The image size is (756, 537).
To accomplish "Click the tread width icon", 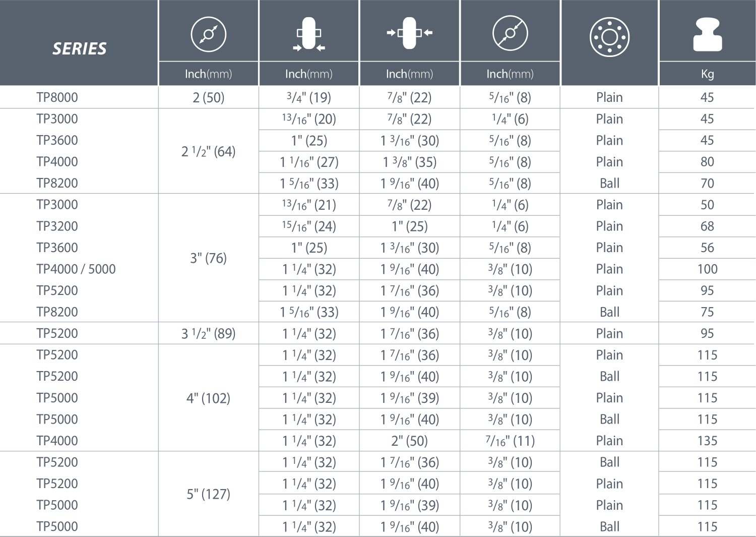I will pos(309,34).
